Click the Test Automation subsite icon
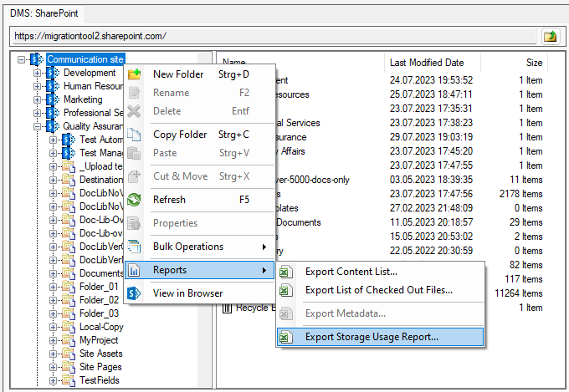The height and width of the screenshot is (392, 569). coord(69,140)
